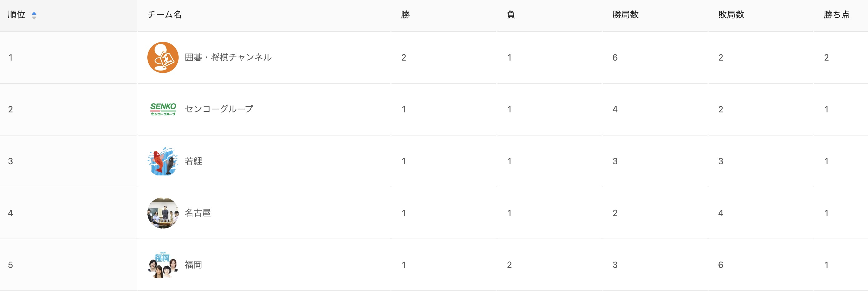Click the 勝局数 column header

click(625, 15)
